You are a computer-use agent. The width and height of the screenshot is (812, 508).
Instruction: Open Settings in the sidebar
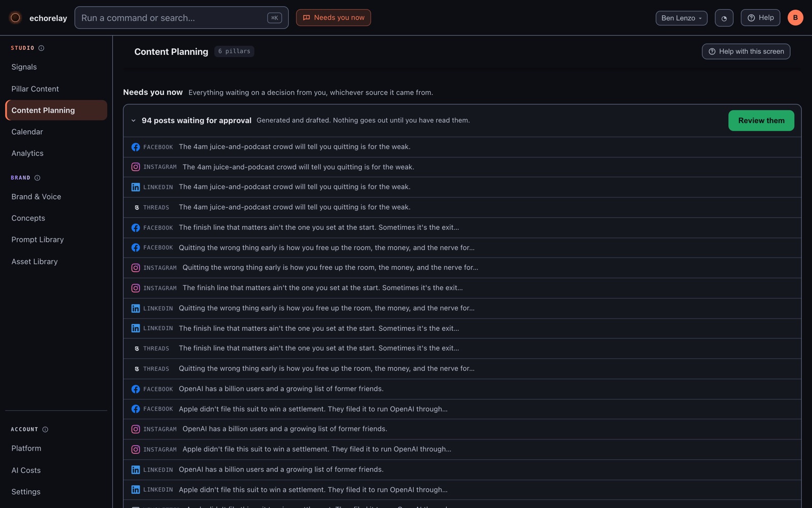click(x=56, y=492)
